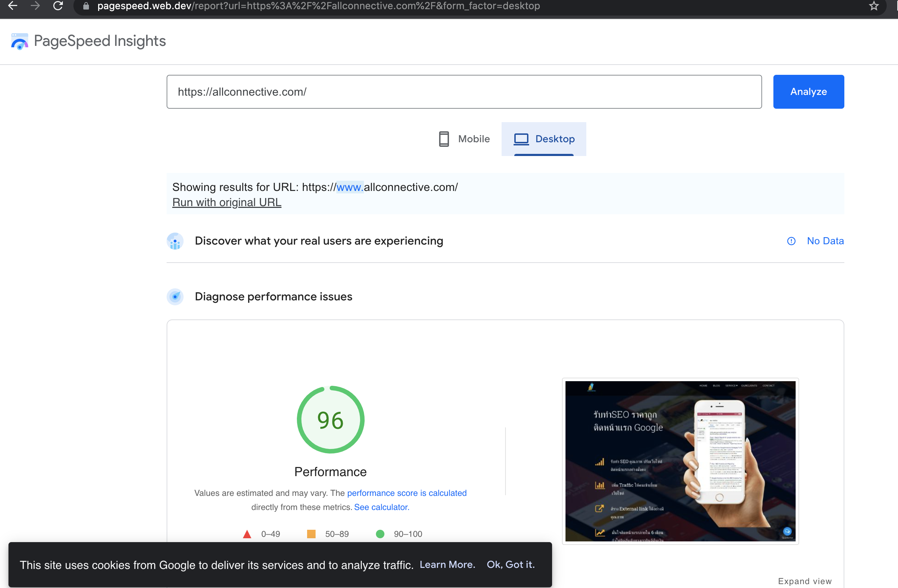Click the URL input field
Image resolution: width=898 pixels, height=588 pixels.
(464, 92)
